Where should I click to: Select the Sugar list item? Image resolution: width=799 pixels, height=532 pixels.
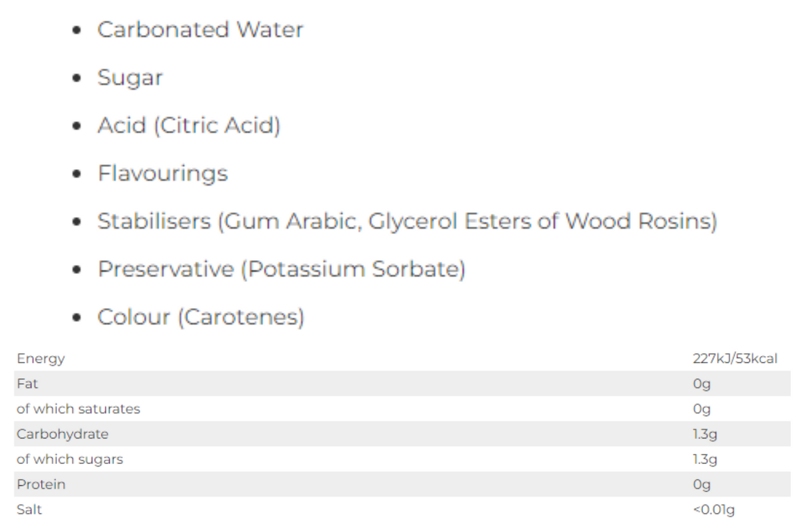coord(130,79)
